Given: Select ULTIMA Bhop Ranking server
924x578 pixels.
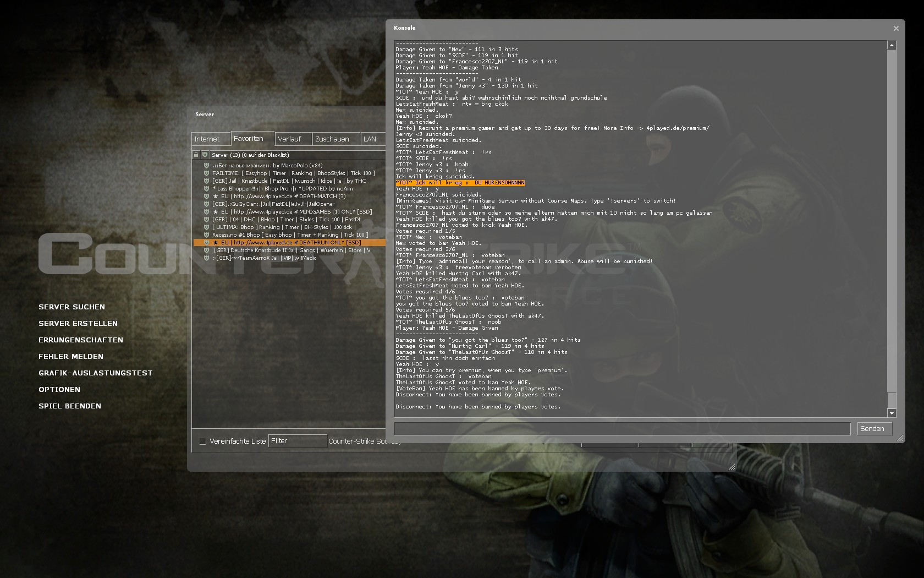Looking at the screenshot, I should [x=289, y=227].
